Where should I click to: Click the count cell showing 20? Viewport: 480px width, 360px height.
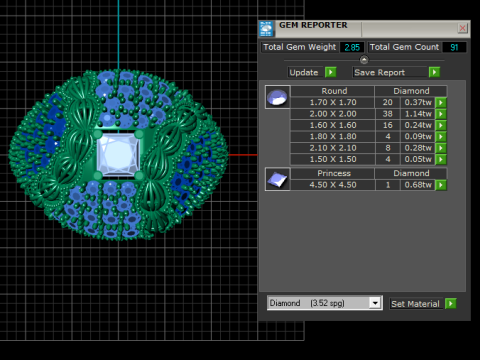388,103
